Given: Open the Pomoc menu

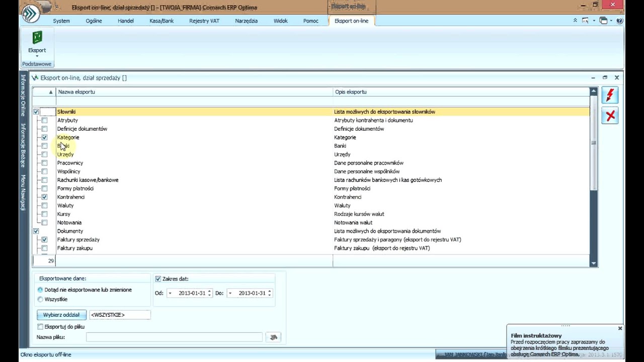Looking at the screenshot, I should pos(311,21).
